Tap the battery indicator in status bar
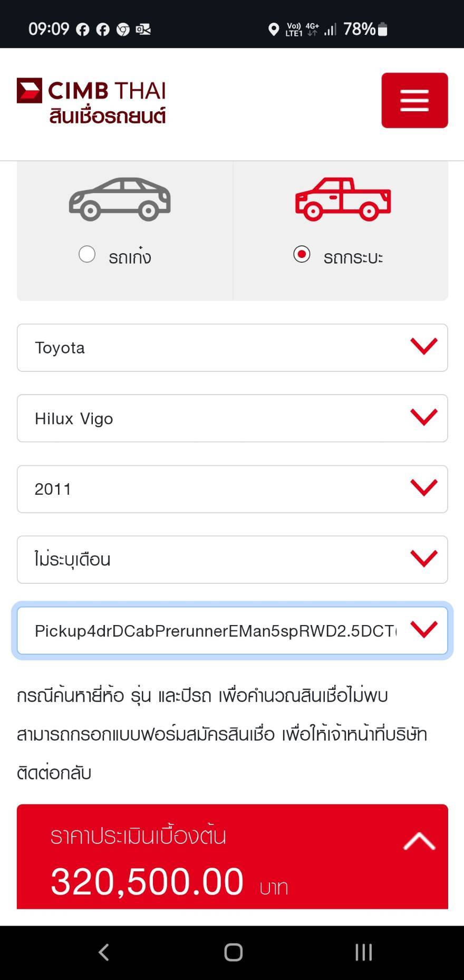The height and width of the screenshot is (980, 464). pos(383,30)
